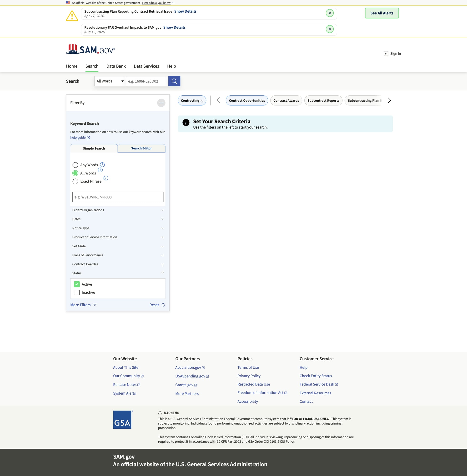Select the Any Words radio button
Screen dimensions: 467x476
[x=75, y=165]
